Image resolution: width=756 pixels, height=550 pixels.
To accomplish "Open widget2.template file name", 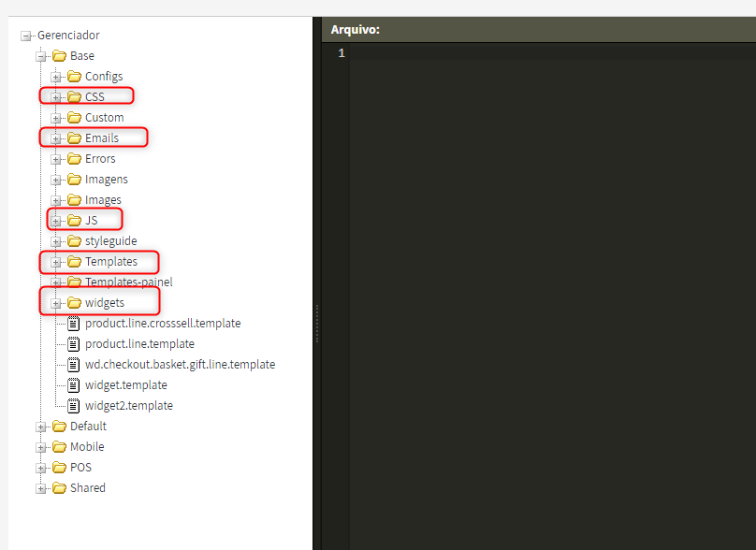I will tap(129, 406).
